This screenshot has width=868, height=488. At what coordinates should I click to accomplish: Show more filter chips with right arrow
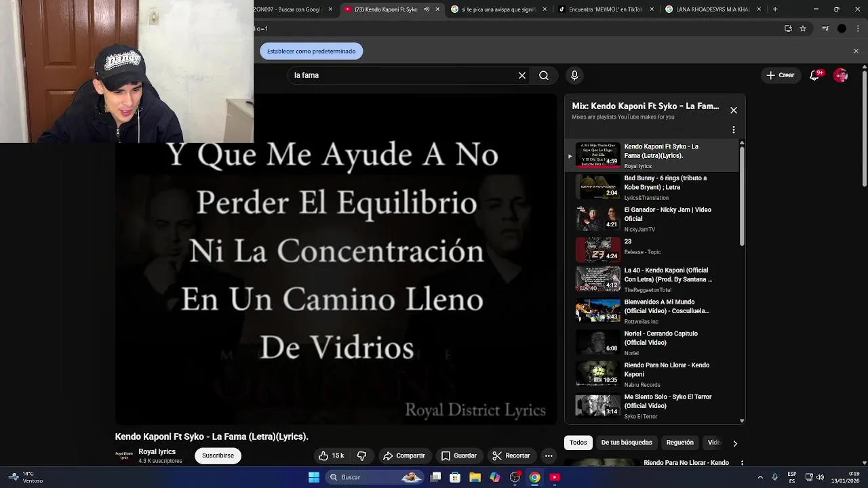734,443
